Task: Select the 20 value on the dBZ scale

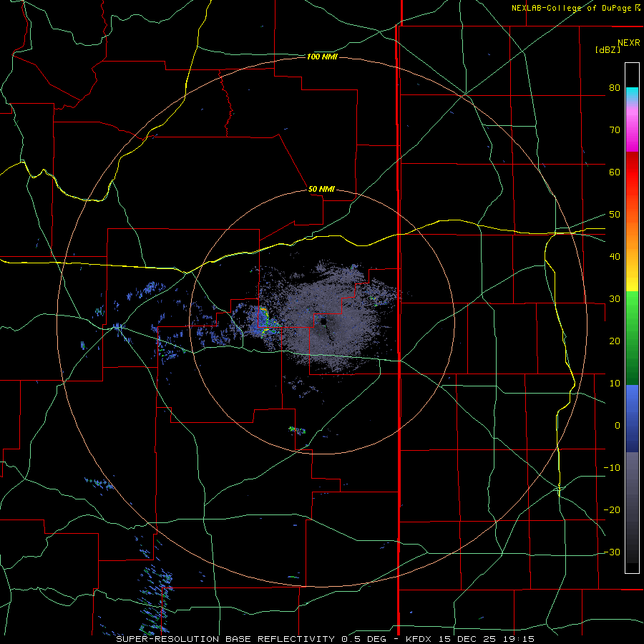Action: 615,341
